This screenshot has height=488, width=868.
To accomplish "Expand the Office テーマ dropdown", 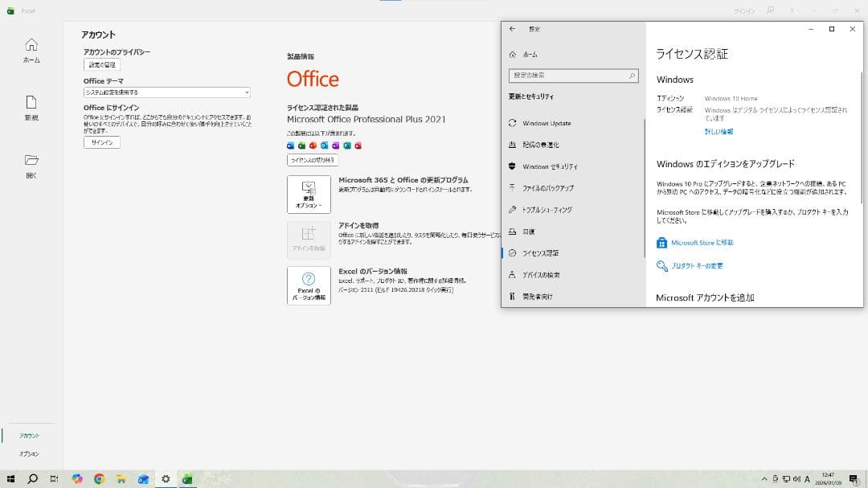I will (x=167, y=92).
